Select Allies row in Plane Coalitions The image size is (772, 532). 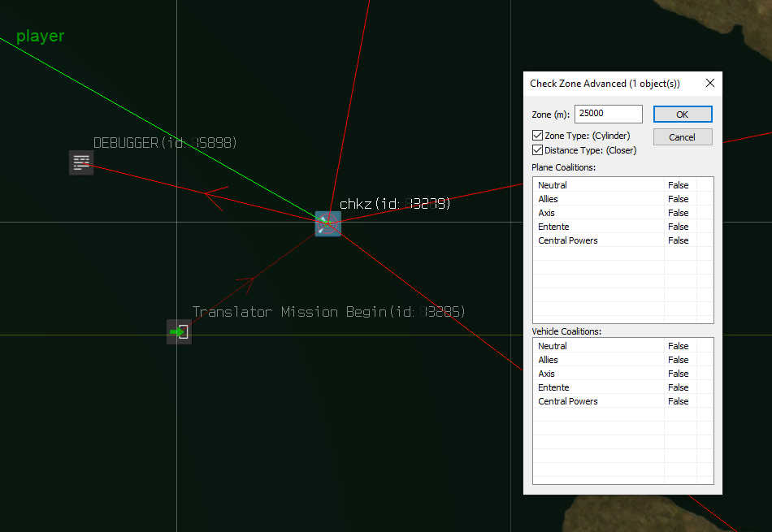[622, 199]
